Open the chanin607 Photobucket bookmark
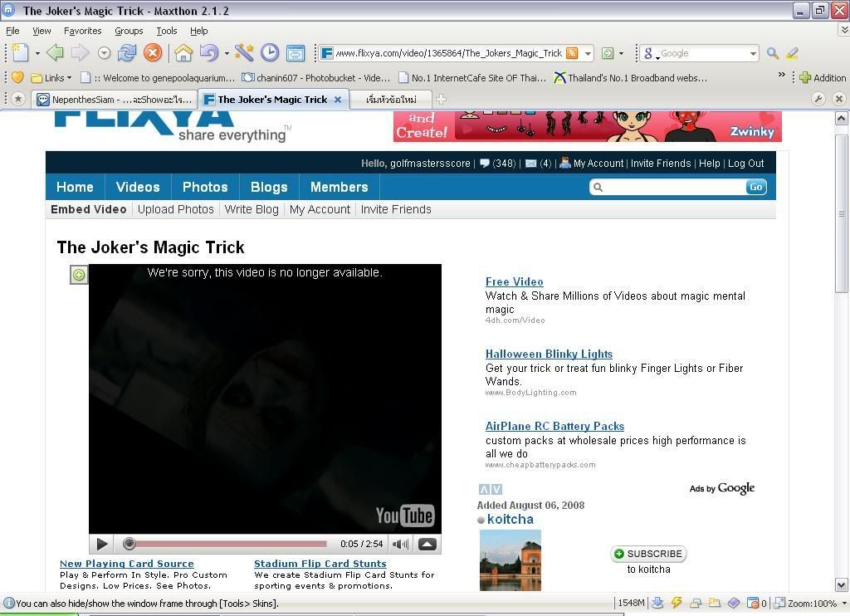The height and width of the screenshot is (616, 850). (316, 78)
